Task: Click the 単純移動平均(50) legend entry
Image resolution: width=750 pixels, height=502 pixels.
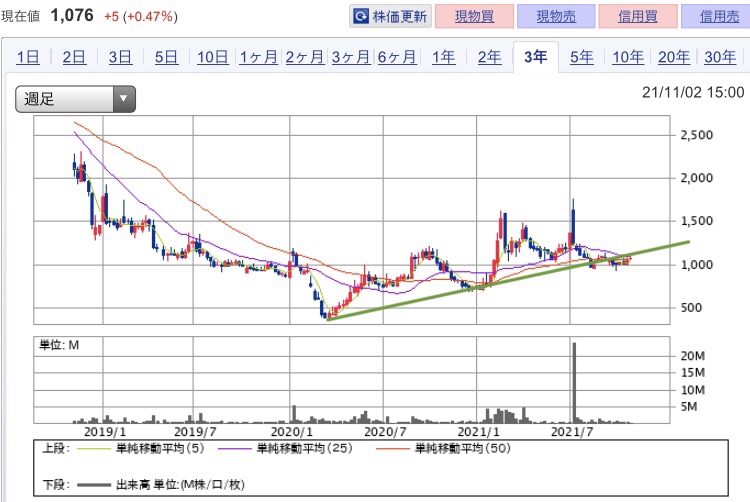Action: (443, 448)
